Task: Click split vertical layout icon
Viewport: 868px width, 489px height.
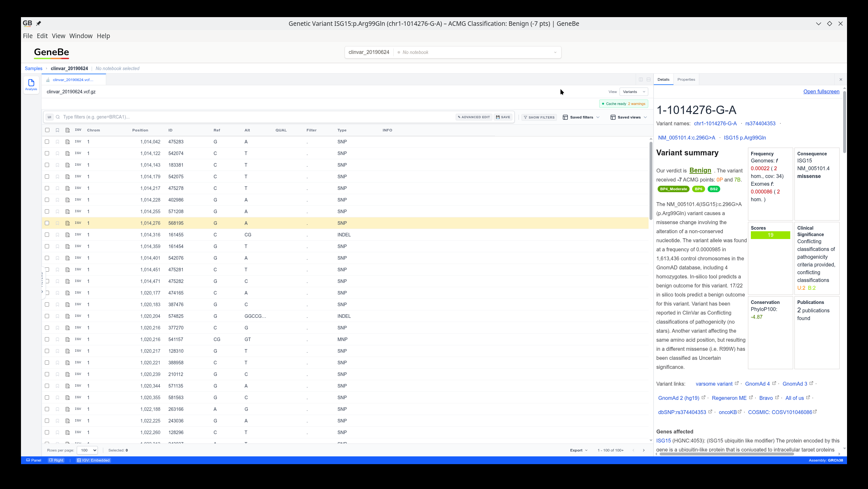Action: 641,79
